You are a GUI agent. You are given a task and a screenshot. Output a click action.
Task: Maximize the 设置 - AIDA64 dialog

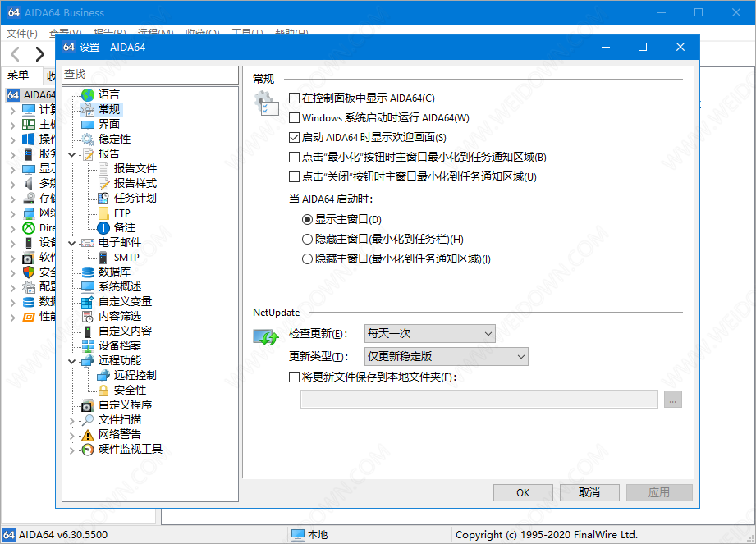[x=643, y=47]
